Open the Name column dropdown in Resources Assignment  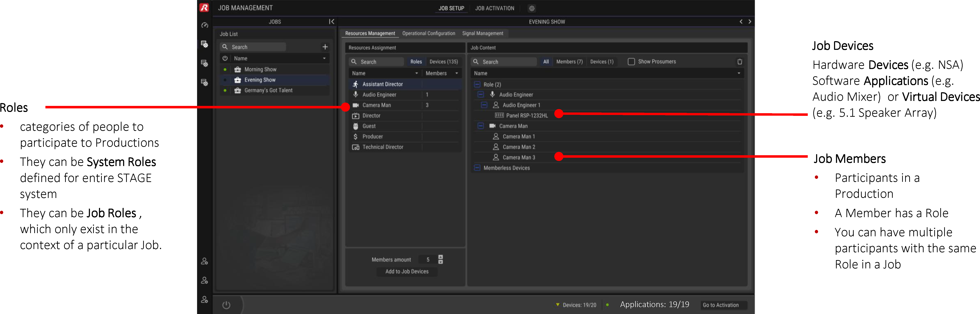417,73
